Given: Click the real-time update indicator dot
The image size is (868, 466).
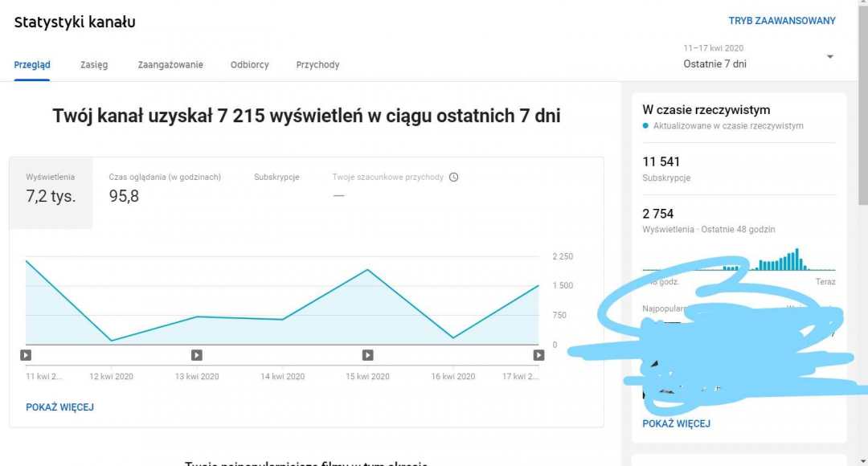Looking at the screenshot, I should pyautogui.click(x=644, y=125).
